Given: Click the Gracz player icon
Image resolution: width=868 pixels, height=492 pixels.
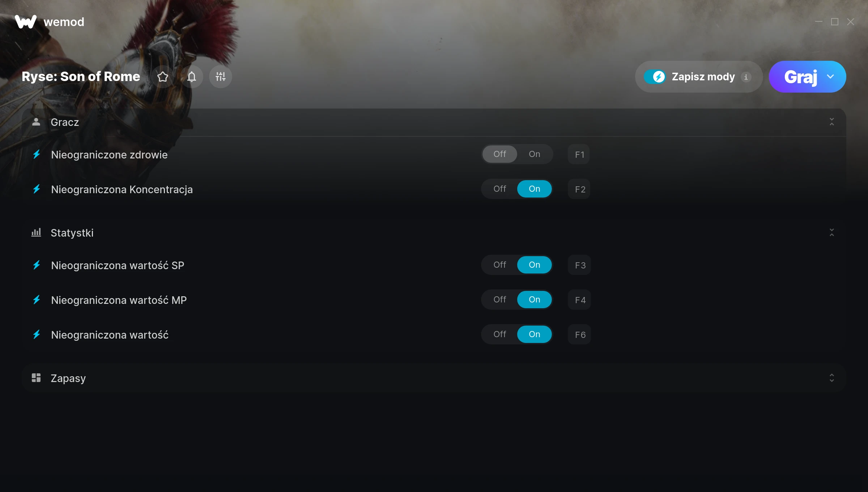Looking at the screenshot, I should (x=36, y=122).
